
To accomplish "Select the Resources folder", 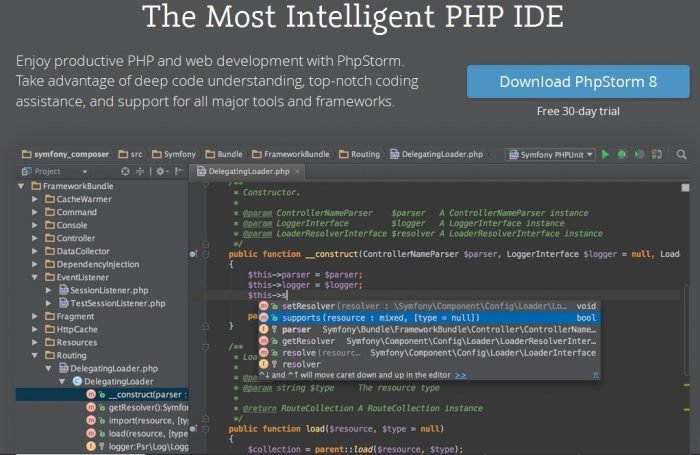I will pos(71,342).
